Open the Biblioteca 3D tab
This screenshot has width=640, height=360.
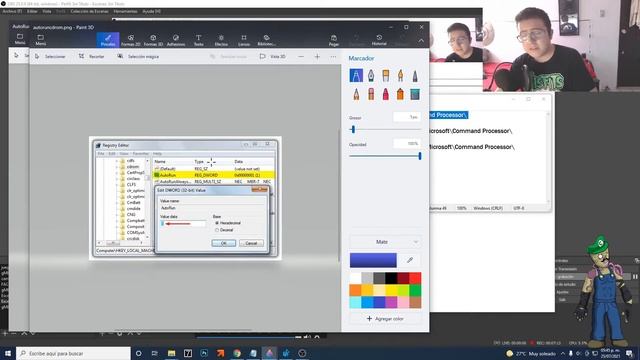tap(266, 40)
